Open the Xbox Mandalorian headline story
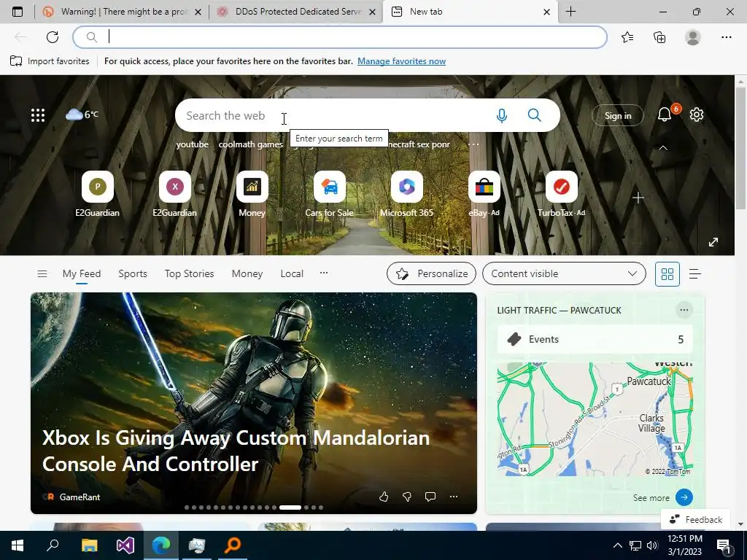747x560 pixels. click(236, 451)
